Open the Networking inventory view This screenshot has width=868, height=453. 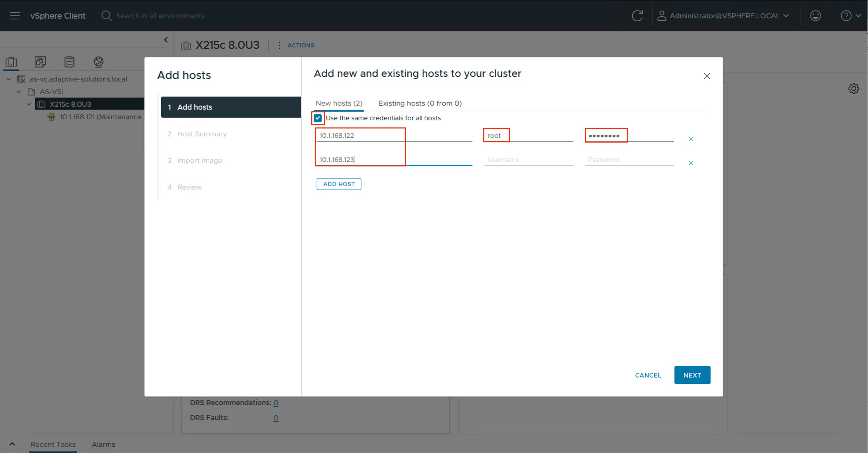tap(98, 62)
